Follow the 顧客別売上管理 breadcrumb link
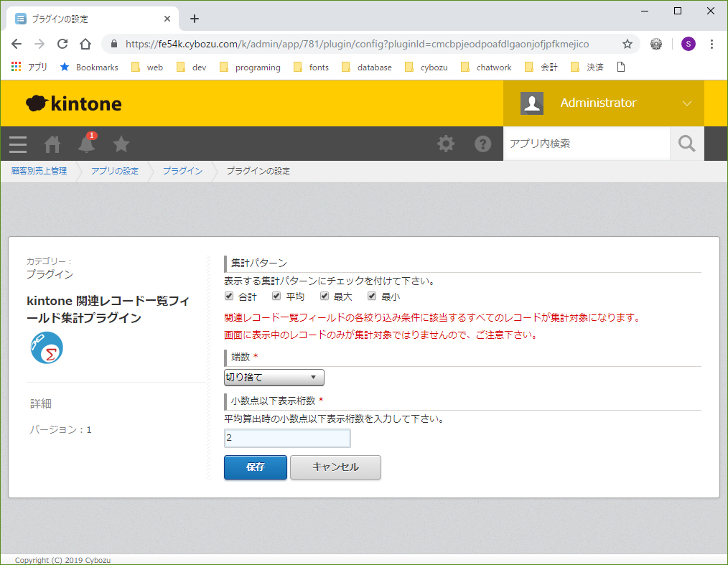The image size is (728, 565). click(x=39, y=171)
